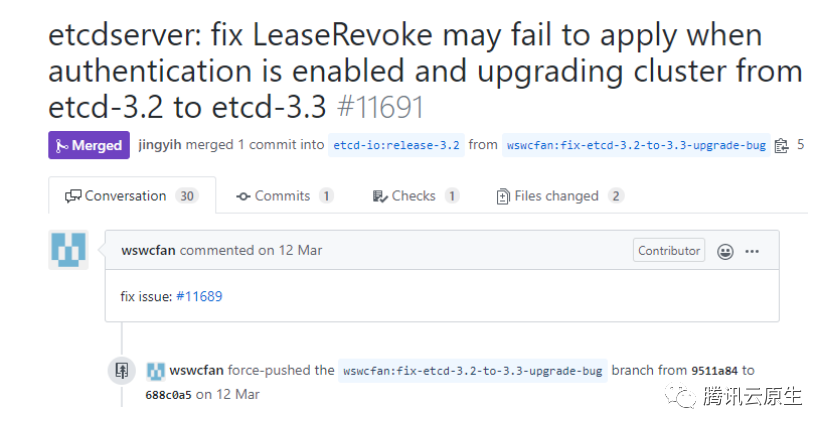Click the purple Merged status badge

89,145
